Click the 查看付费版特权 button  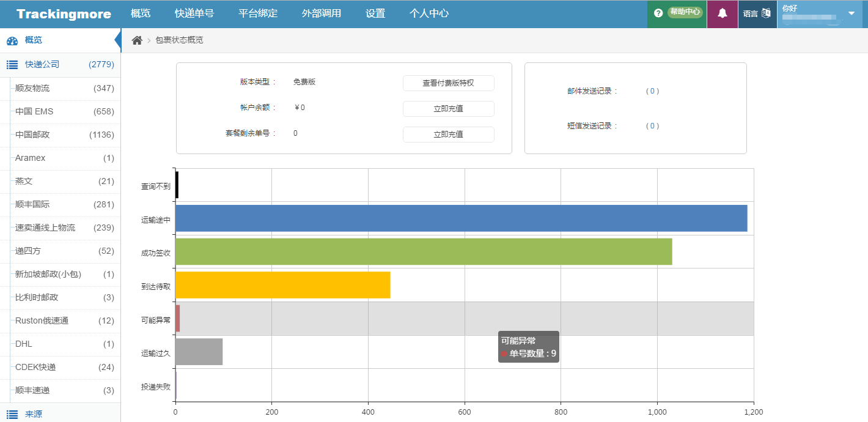(x=448, y=83)
